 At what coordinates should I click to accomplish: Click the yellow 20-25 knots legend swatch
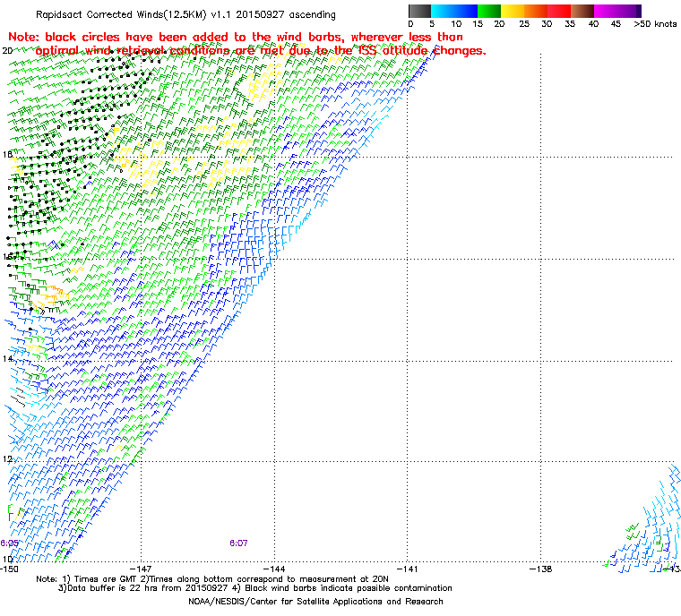[x=513, y=11]
